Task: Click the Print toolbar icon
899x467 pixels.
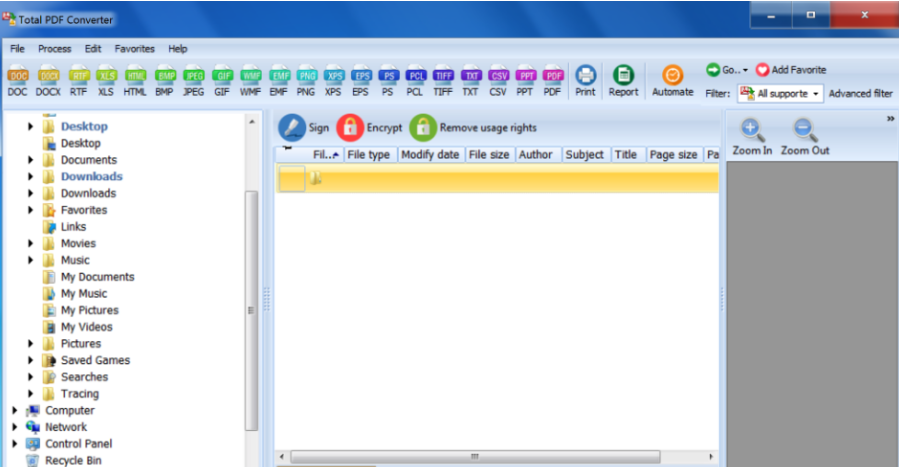Action: [x=585, y=81]
